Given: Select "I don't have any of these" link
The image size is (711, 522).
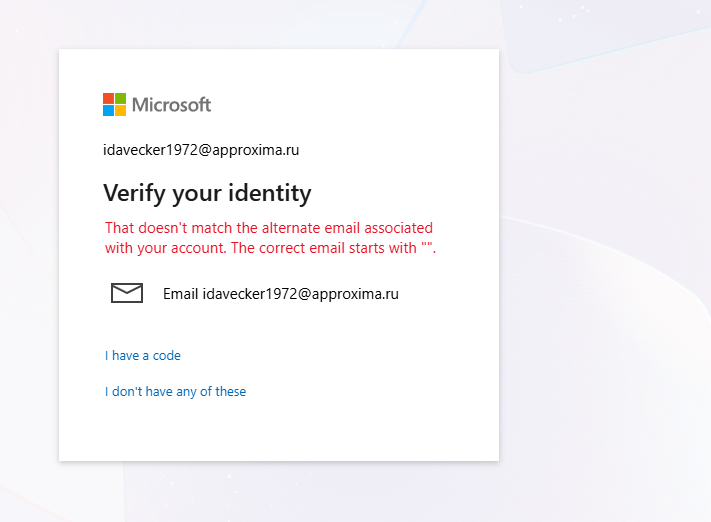Looking at the screenshot, I should coord(175,391).
